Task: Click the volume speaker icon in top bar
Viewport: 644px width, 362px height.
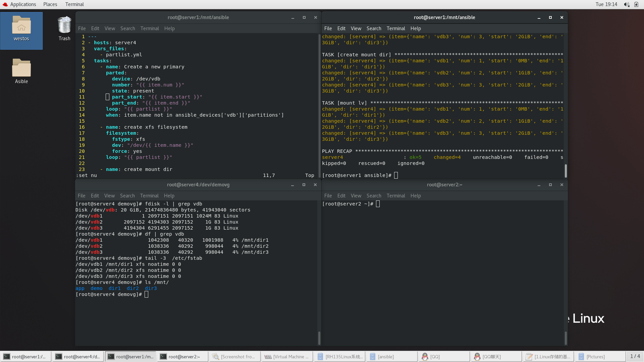Action: coord(626,4)
